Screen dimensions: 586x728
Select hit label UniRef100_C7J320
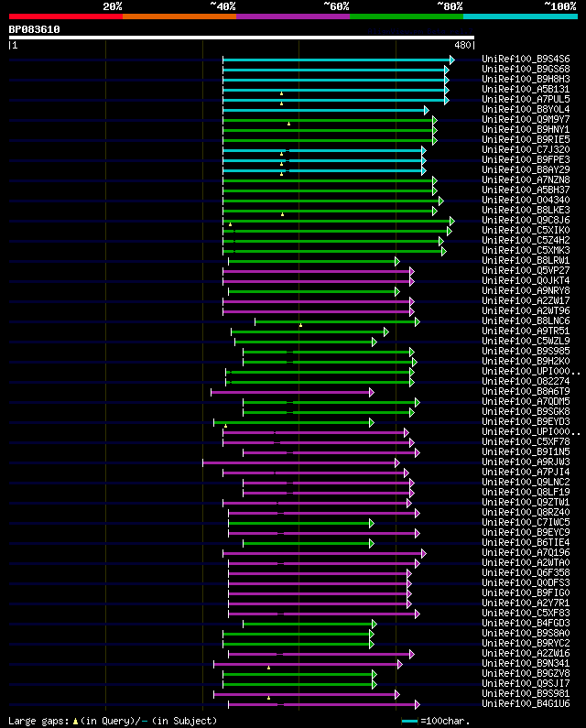pyautogui.click(x=526, y=149)
